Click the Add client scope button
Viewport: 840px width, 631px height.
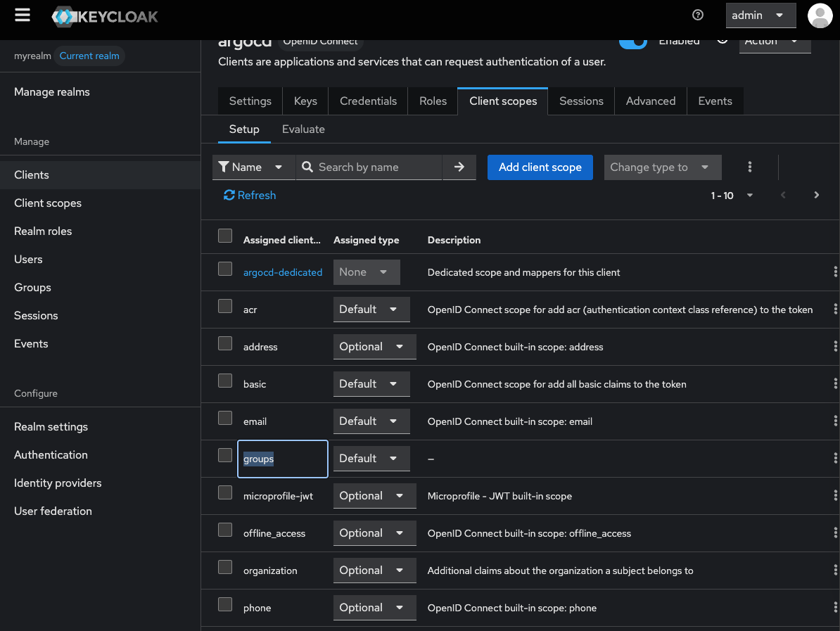(x=540, y=167)
